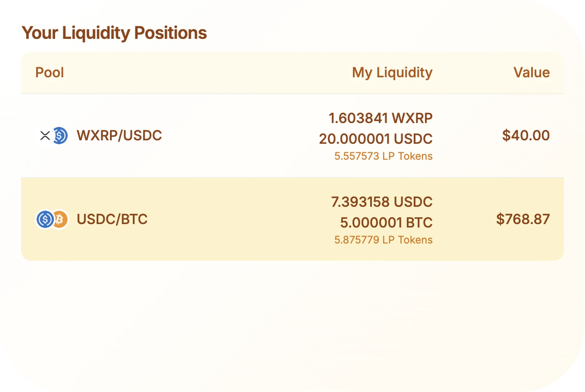Click the 5.557573 LP Tokens text
The width and height of the screenshot is (585, 392).
coord(383,156)
